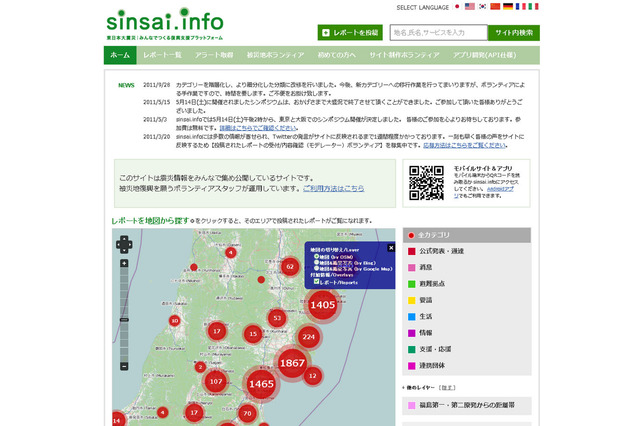
Task: Filter map by 消息 pink category
Action: click(x=467, y=267)
